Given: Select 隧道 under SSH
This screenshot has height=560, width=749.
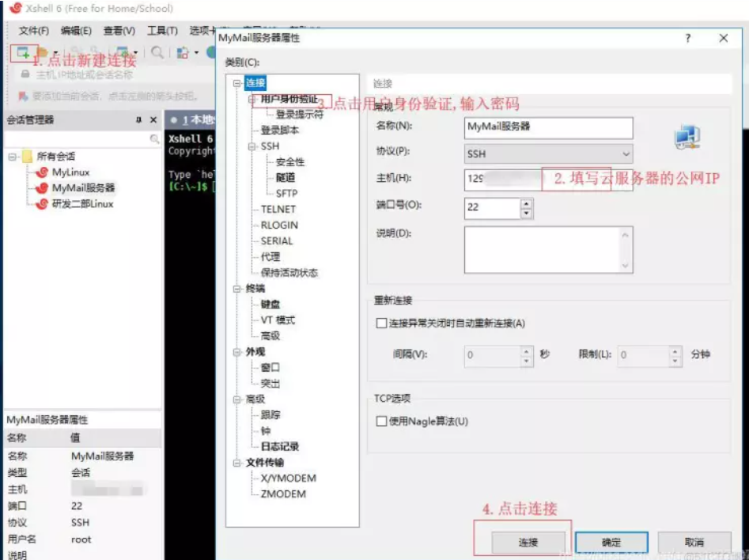Looking at the screenshot, I should pos(286,178).
